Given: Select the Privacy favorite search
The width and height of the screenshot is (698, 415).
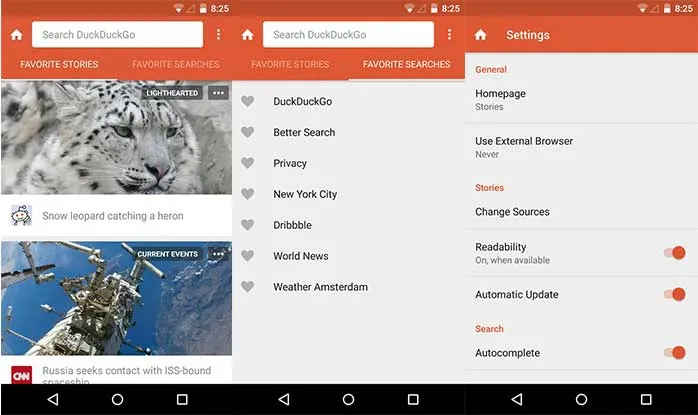Looking at the screenshot, I should (x=290, y=163).
